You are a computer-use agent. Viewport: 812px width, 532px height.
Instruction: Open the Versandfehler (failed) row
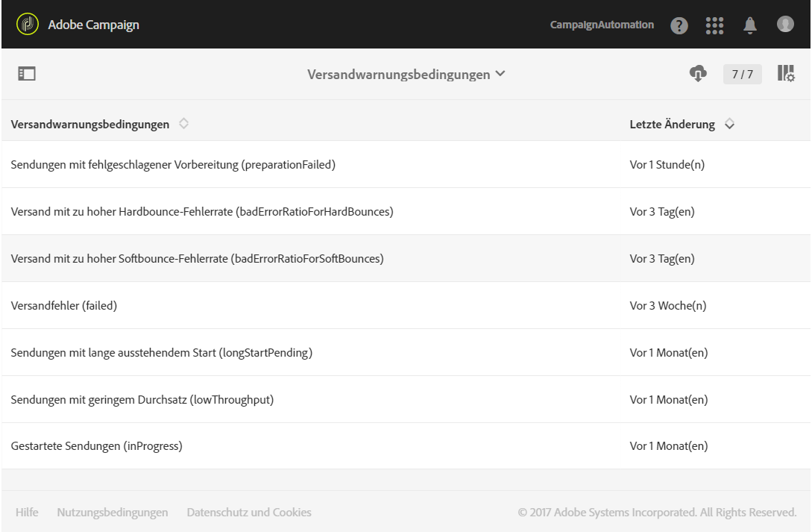(64, 305)
